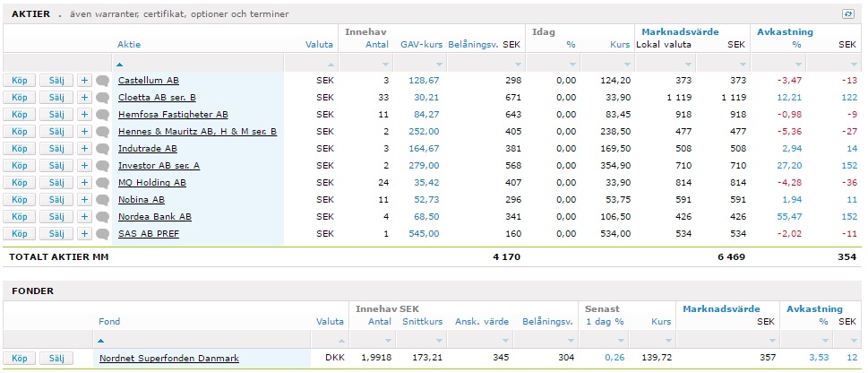Sell Nordea Bank AB with Sälj button
The image size is (868, 373).
coord(56,217)
